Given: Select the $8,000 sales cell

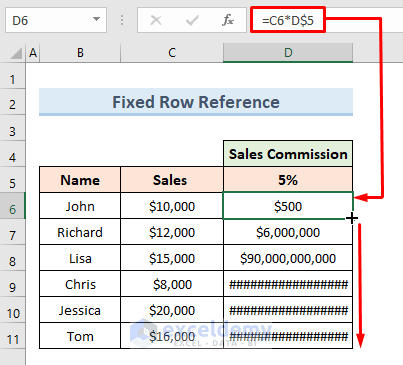Looking at the screenshot, I should pyautogui.click(x=172, y=284).
